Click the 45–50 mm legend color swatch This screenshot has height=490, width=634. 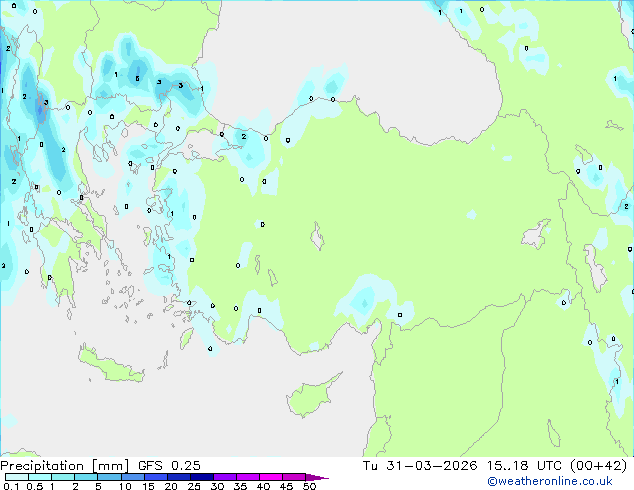pyautogui.click(x=294, y=477)
